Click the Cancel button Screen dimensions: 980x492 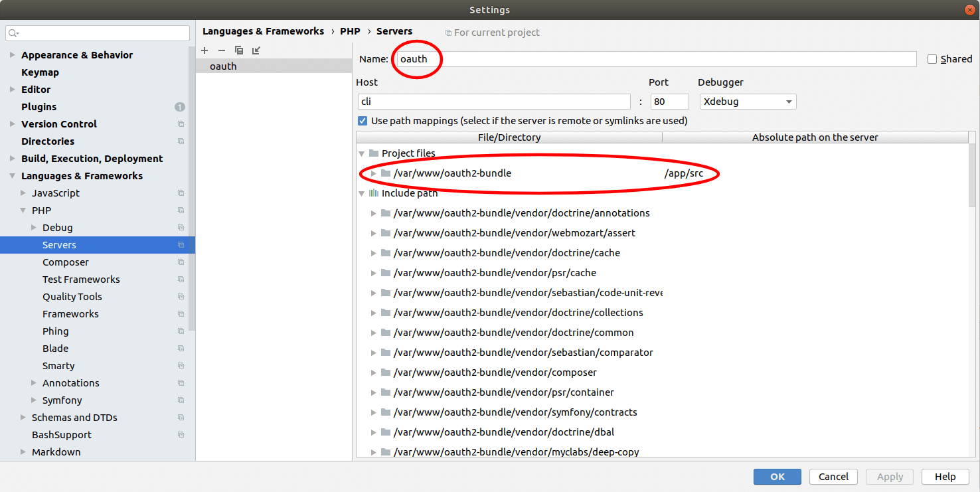pos(833,477)
